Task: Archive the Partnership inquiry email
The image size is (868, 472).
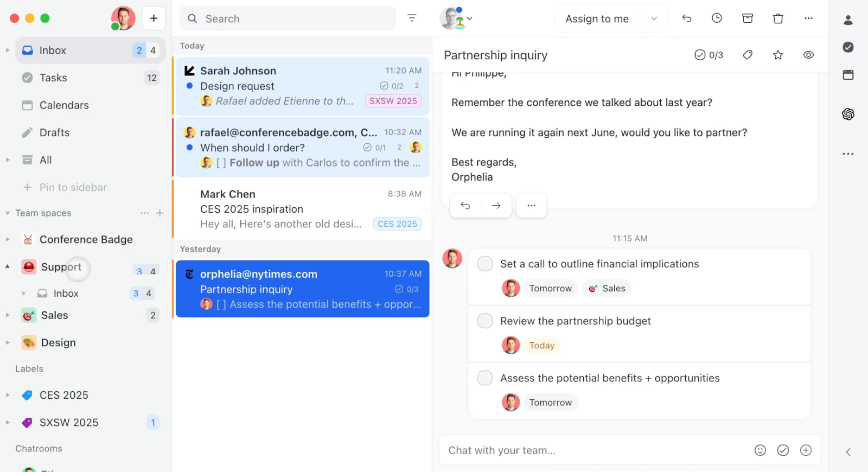Action: pyautogui.click(x=747, y=18)
